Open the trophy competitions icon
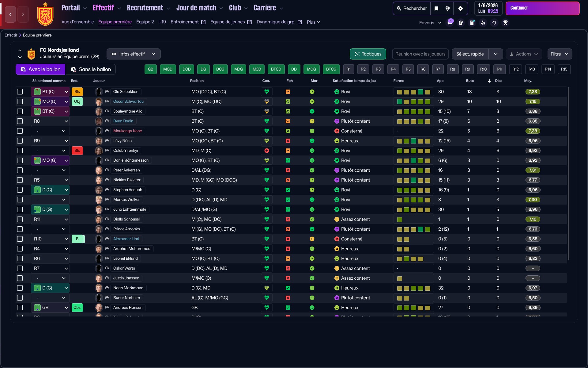The height and width of the screenshot is (368, 588). point(505,22)
